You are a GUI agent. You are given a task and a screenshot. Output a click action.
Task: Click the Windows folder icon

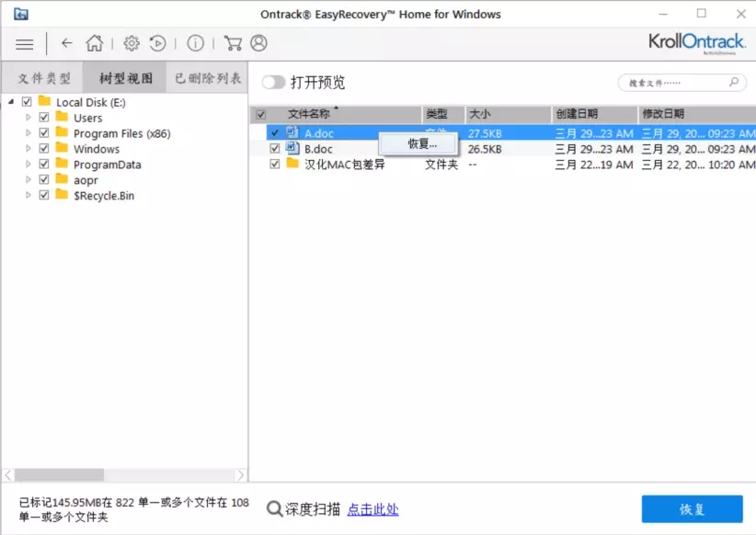62,147
